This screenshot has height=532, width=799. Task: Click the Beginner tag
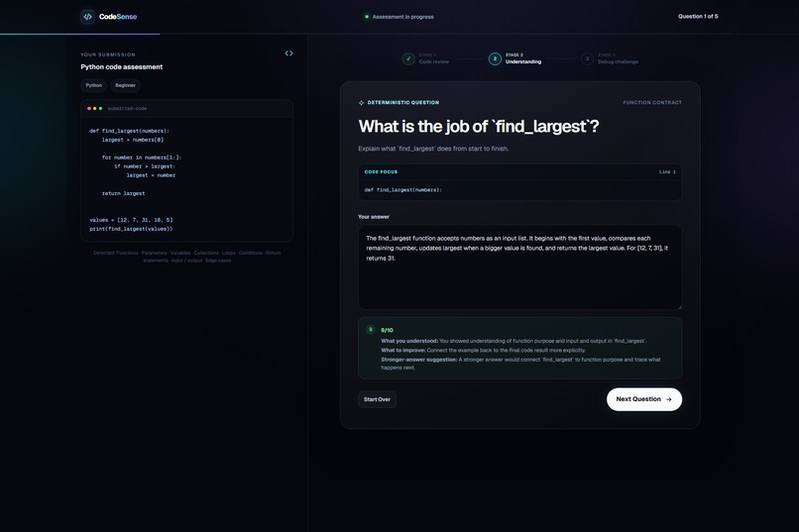(x=125, y=85)
